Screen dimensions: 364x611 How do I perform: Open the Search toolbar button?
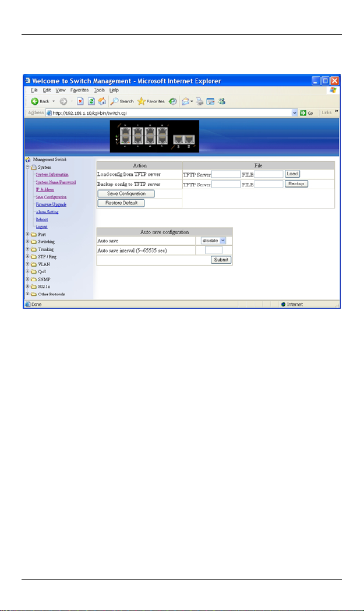pos(122,101)
